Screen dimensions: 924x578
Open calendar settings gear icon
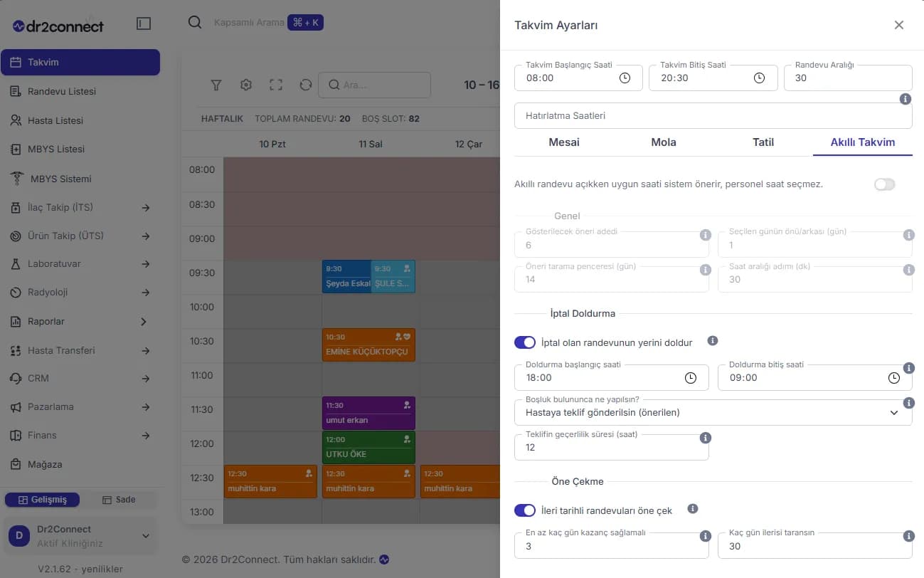click(246, 85)
